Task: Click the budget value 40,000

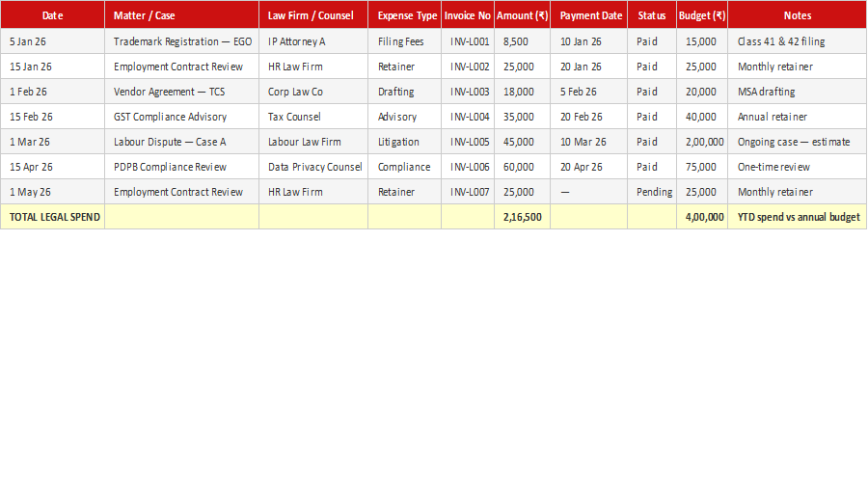Action: [702, 117]
